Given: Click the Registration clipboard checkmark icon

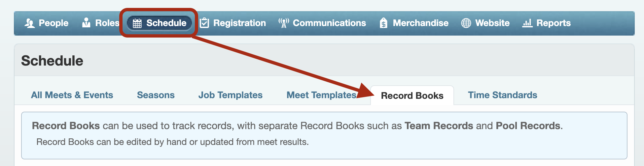Looking at the screenshot, I should click(204, 23).
